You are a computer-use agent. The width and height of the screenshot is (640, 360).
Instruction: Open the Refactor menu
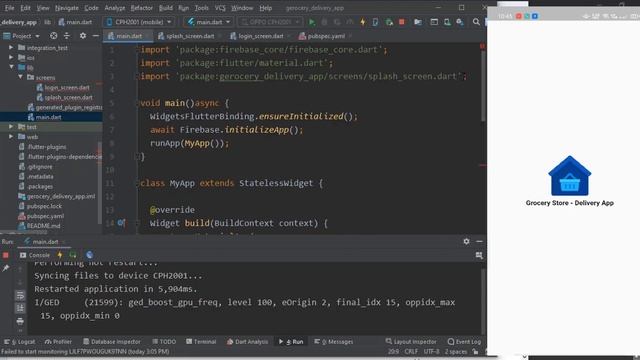click(141, 8)
